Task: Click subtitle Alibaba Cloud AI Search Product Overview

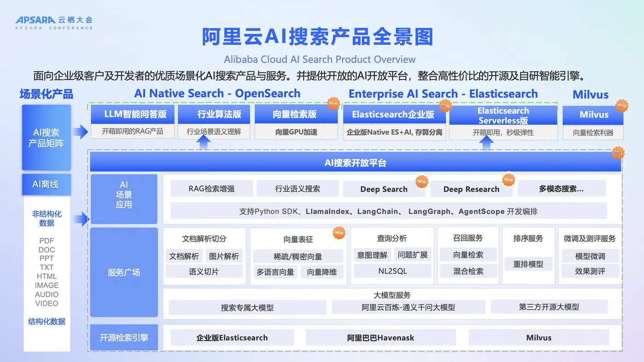Action: tap(320, 59)
